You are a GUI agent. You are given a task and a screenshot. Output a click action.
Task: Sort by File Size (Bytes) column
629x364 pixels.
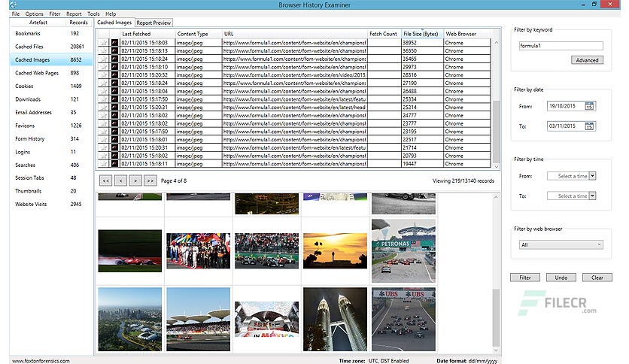[421, 34]
